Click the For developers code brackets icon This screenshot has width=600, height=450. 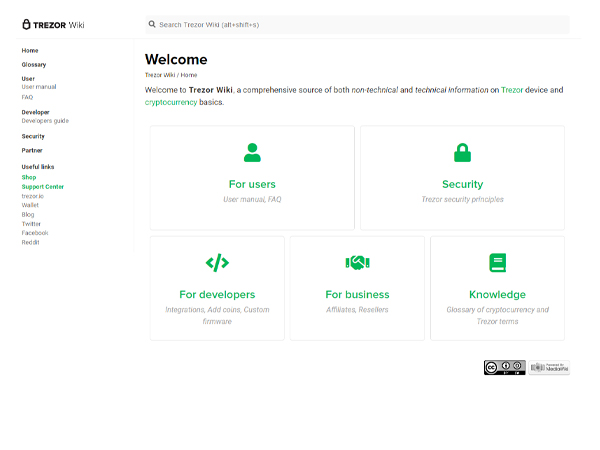217,262
